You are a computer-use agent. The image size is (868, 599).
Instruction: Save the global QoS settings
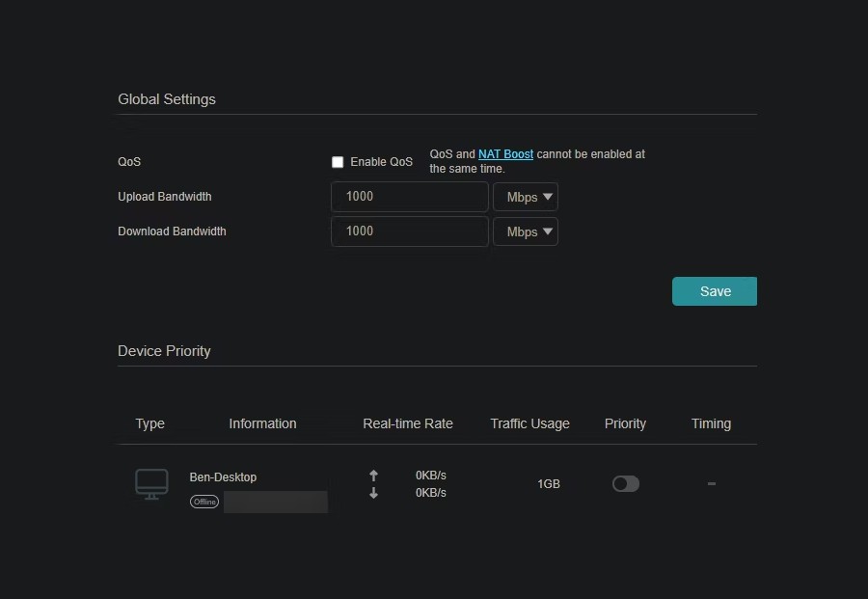point(714,291)
